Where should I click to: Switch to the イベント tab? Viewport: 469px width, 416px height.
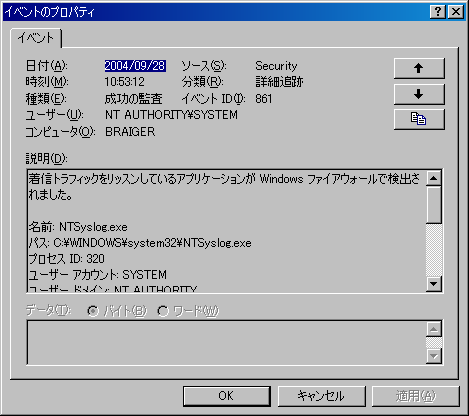click(x=36, y=38)
